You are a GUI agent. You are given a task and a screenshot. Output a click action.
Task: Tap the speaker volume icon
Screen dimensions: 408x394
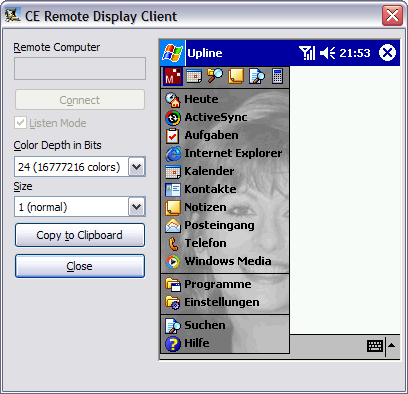point(327,53)
